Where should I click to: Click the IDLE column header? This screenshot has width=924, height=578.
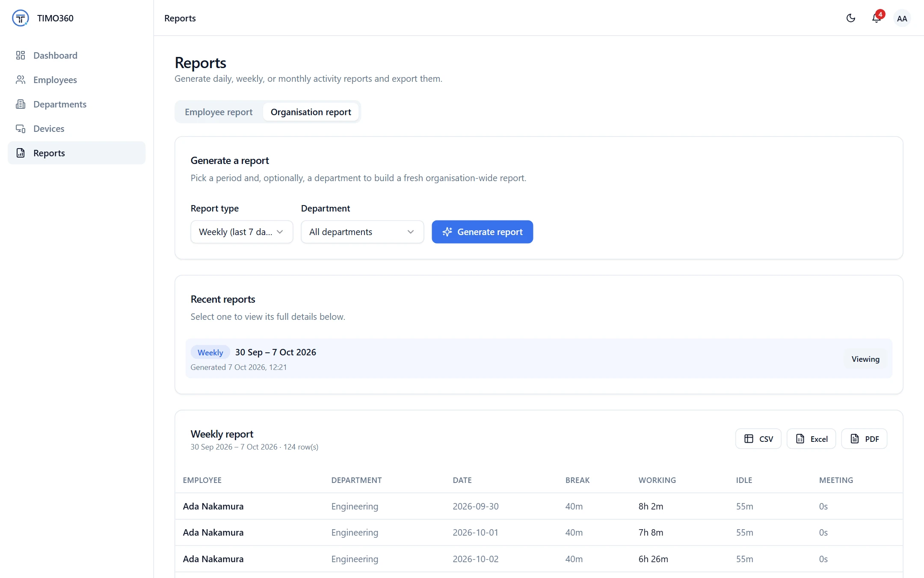(x=744, y=480)
